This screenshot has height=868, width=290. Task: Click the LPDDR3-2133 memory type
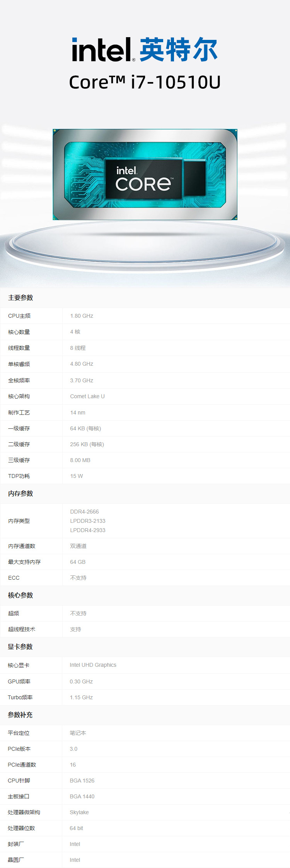coord(88,521)
